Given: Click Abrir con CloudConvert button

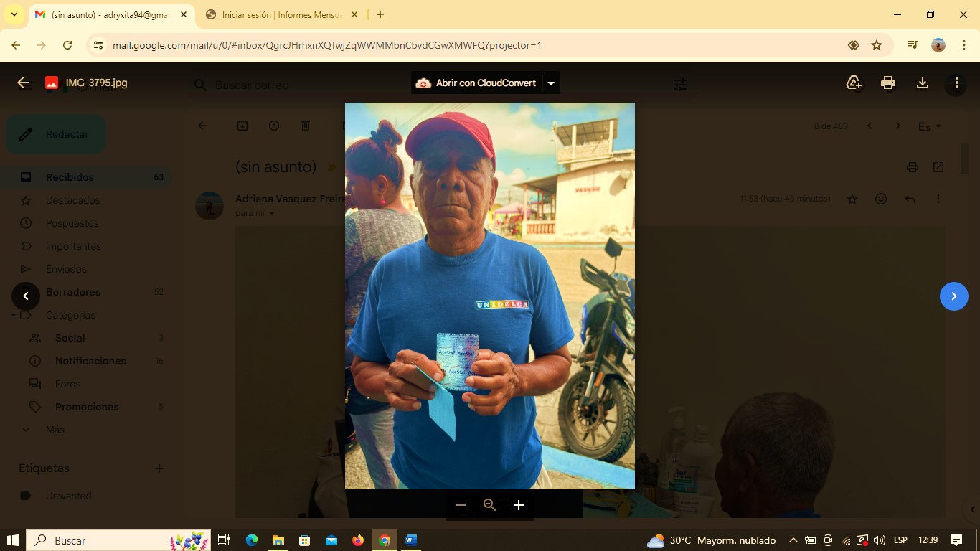Looking at the screenshot, I should tap(476, 83).
